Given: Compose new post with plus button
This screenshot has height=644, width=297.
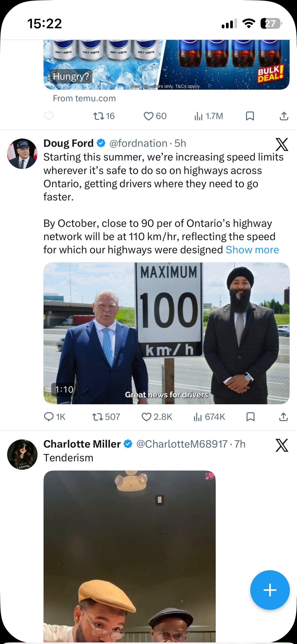Looking at the screenshot, I should click(x=270, y=590).
